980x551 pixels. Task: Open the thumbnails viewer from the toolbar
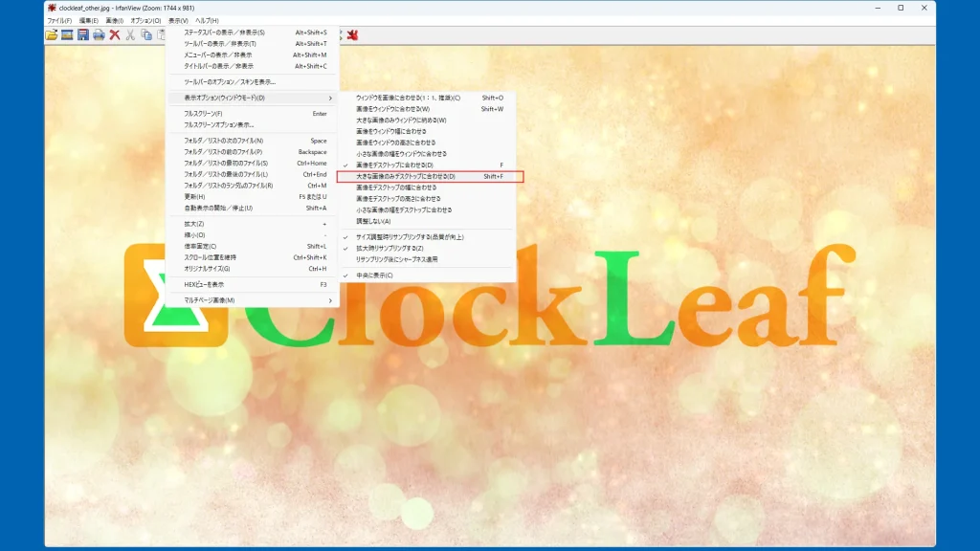pos(67,35)
